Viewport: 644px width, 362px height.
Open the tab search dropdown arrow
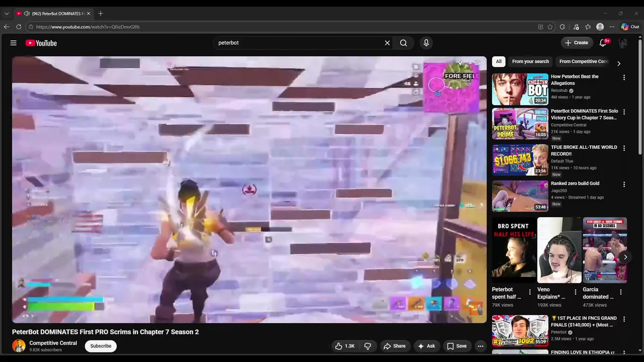click(x=7, y=14)
